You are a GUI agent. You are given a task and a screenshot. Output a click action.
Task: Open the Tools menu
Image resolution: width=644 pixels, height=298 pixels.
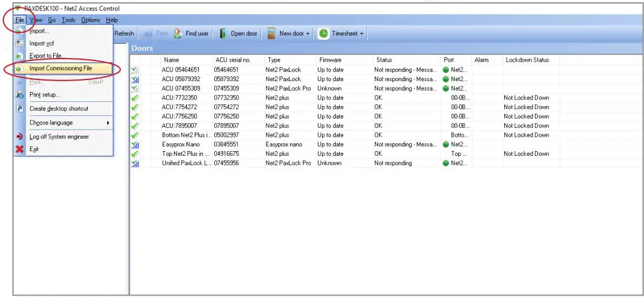click(x=69, y=20)
